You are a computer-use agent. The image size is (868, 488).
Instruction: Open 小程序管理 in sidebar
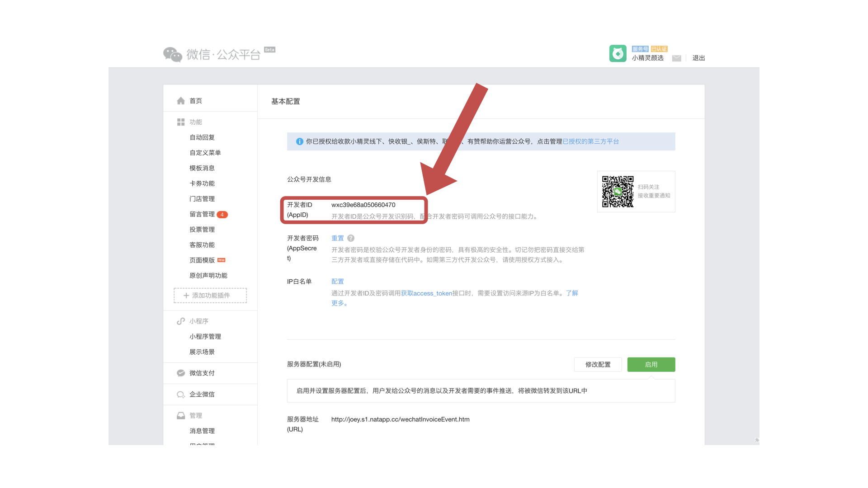pos(205,337)
